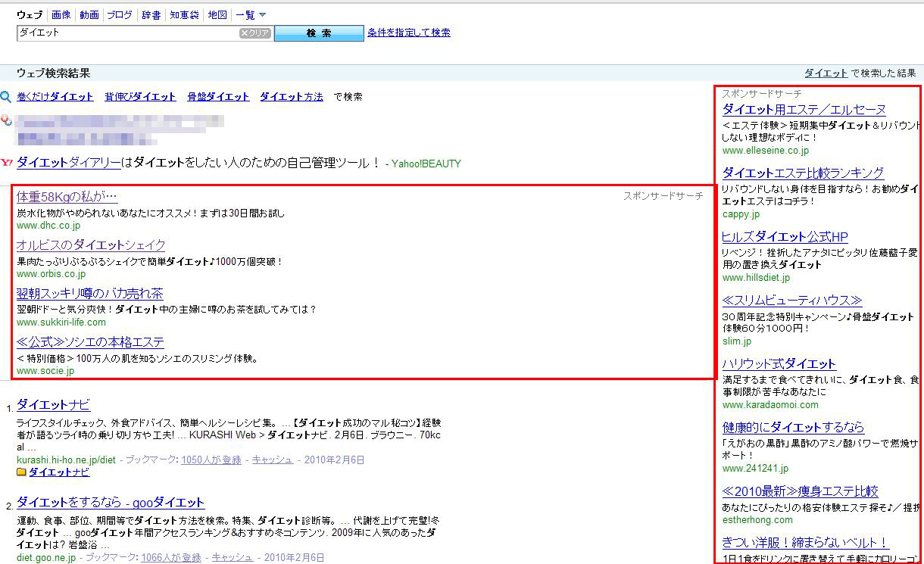Open sidebar ad きつい洋服！締まらないベルト！
The image size is (924, 564).
point(806,543)
